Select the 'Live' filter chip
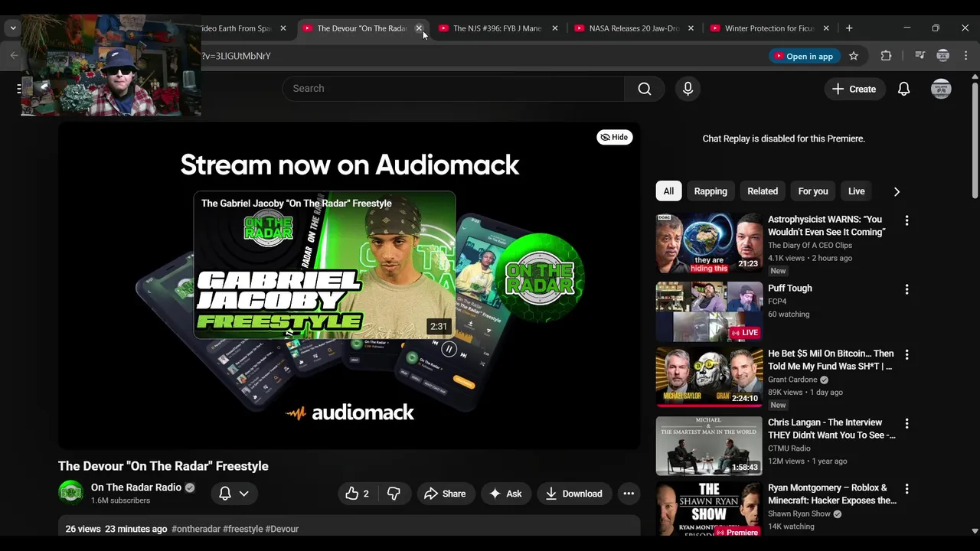980x551 pixels. 857,191
